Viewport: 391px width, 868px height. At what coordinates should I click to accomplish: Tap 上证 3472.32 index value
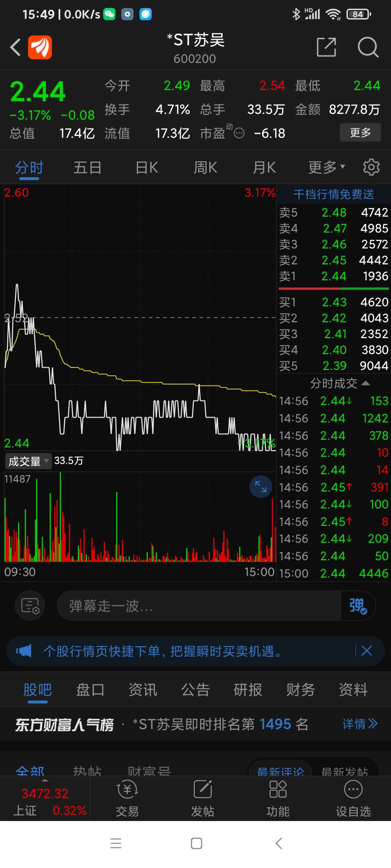pyautogui.click(x=45, y=793)
